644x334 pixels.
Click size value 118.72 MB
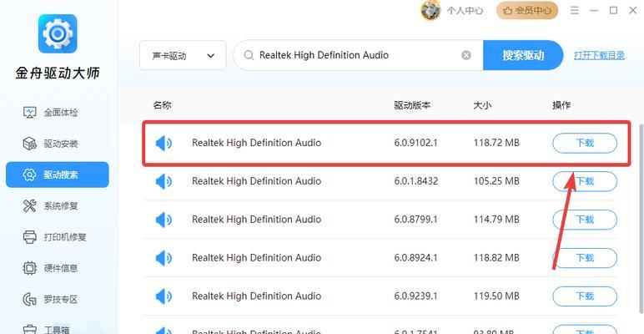pyautogui.click(x=496, y=143)
